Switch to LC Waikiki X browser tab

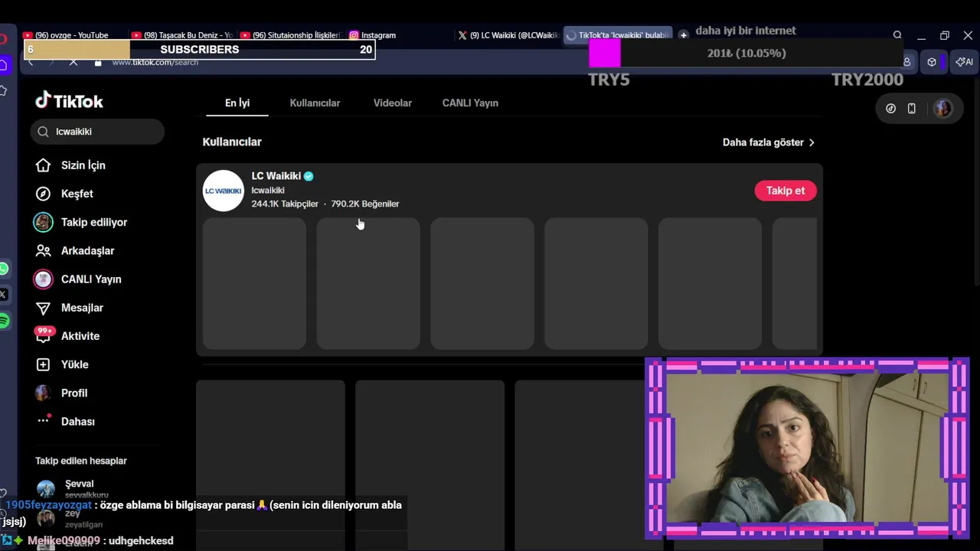click(508, 35)
